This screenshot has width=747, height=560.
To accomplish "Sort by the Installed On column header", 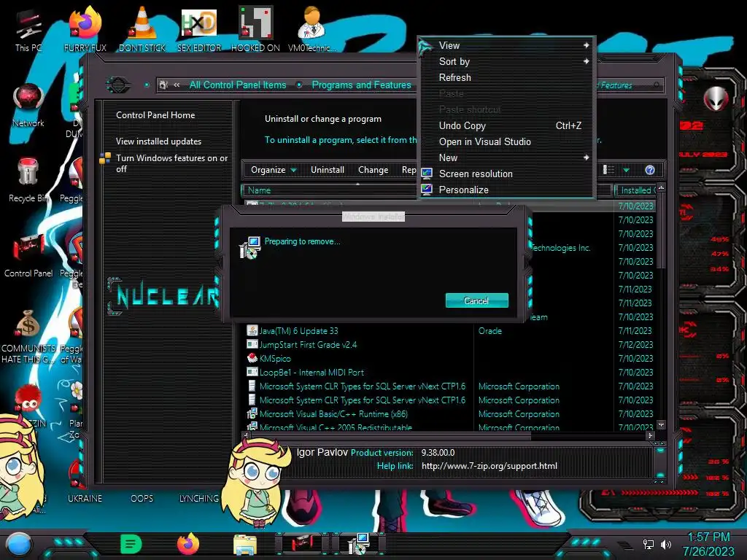I will point(636,190).
